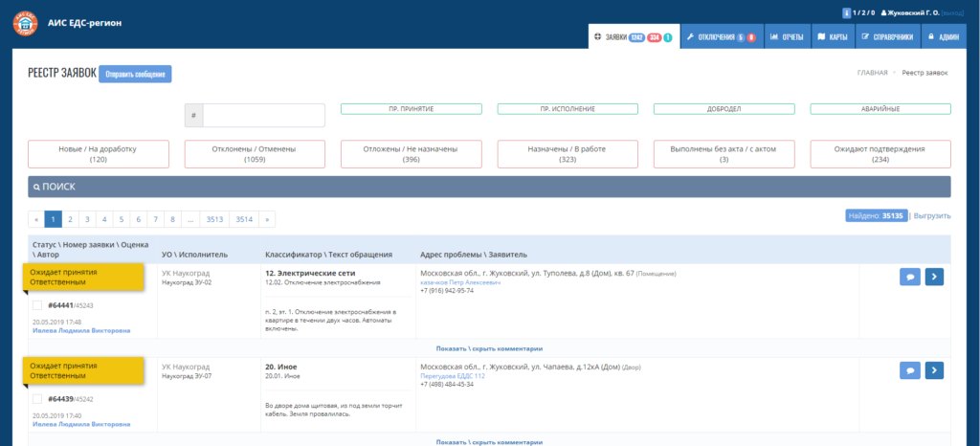Screen dimensions: 980x446
Task: Click status label on request #64441
Action: click(x=83, y=278)
